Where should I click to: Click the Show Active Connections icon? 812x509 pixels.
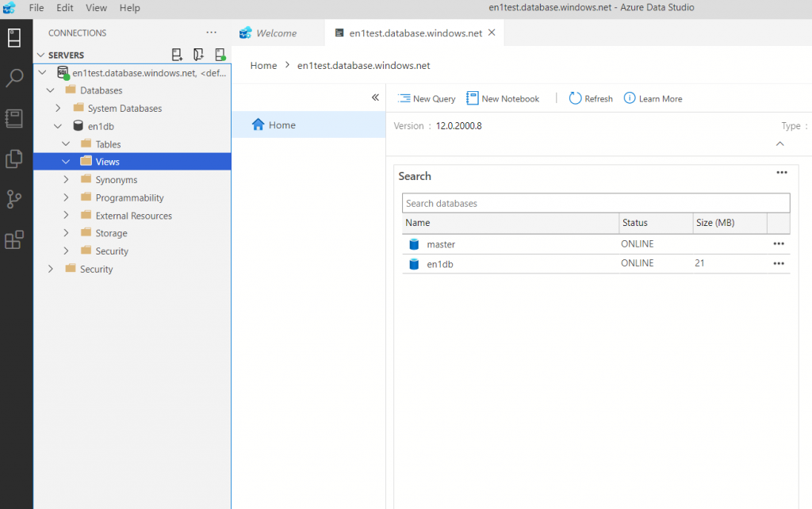220,55
